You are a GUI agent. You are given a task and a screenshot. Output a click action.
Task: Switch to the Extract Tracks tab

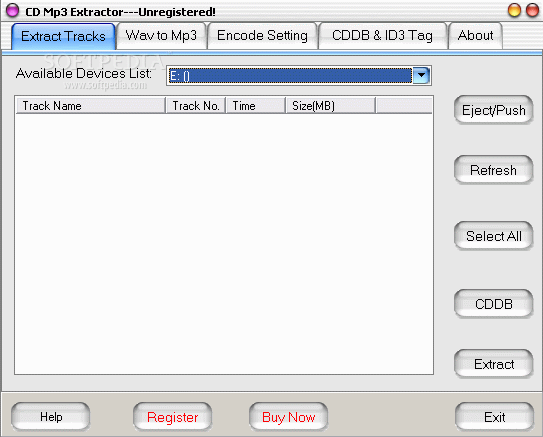click(x=63, y=36)
